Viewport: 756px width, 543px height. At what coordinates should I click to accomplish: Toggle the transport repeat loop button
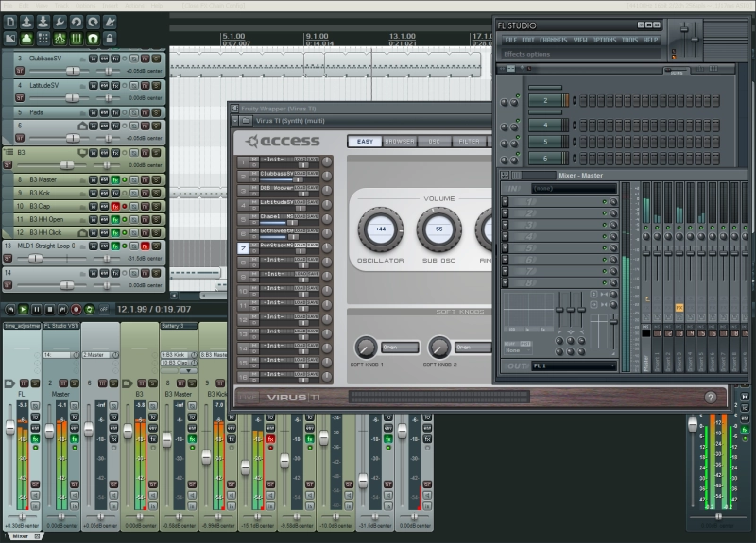89,310
